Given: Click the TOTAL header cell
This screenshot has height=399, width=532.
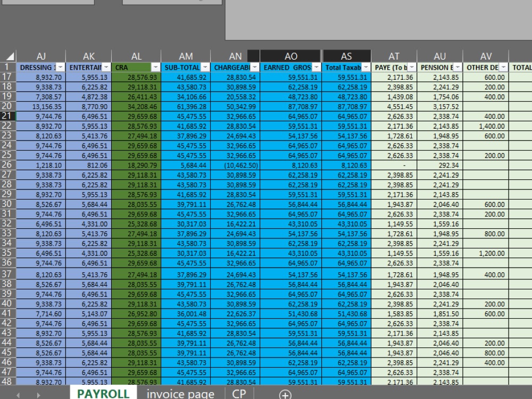Looking at the screenshot, I should (x=521, y=67).
